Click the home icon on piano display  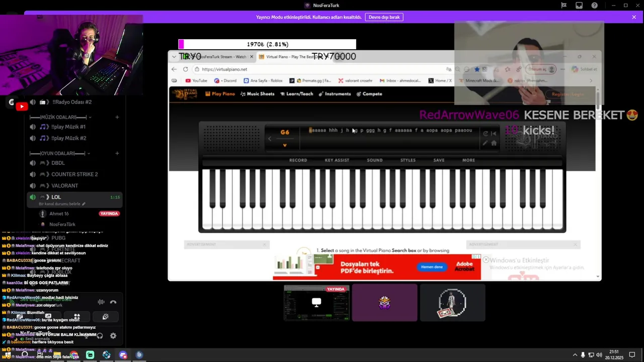point(494,143)
